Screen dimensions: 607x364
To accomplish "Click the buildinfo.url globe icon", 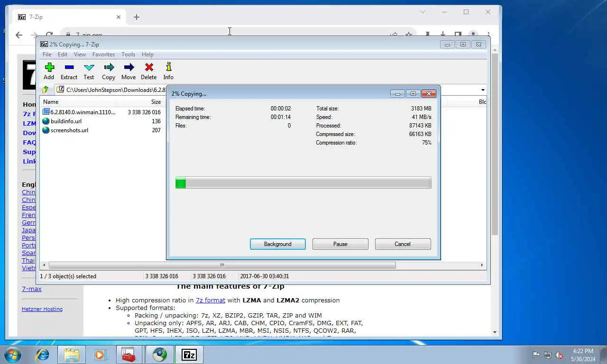I will click(x=46, y=121).
